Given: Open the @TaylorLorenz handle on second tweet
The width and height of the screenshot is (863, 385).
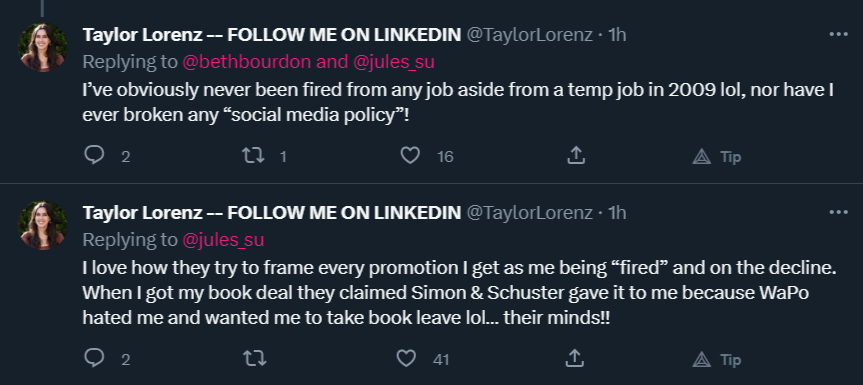Looking at the screenshot, I should (x=529, y=212).
